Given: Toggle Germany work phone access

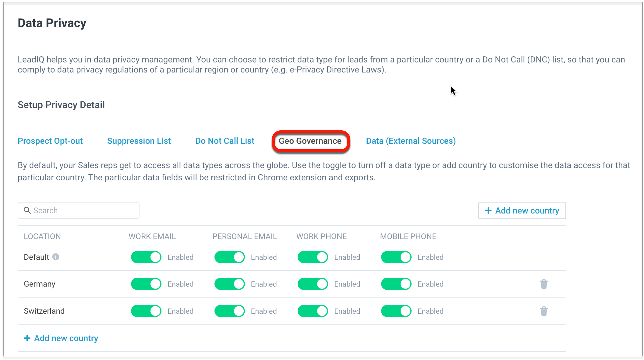Looking at the screenshot, I should coord(313,284).
